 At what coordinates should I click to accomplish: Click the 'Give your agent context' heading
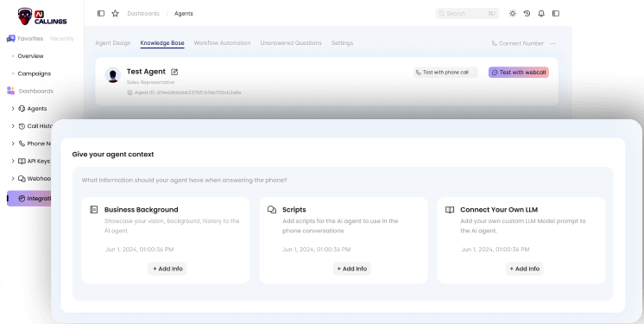pos(113,154)
